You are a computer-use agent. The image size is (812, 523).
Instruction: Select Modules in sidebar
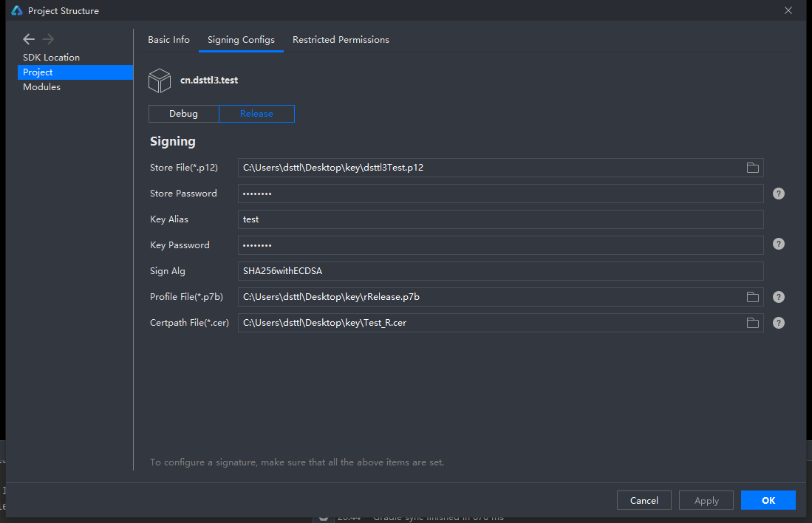(x=41, y=87)
